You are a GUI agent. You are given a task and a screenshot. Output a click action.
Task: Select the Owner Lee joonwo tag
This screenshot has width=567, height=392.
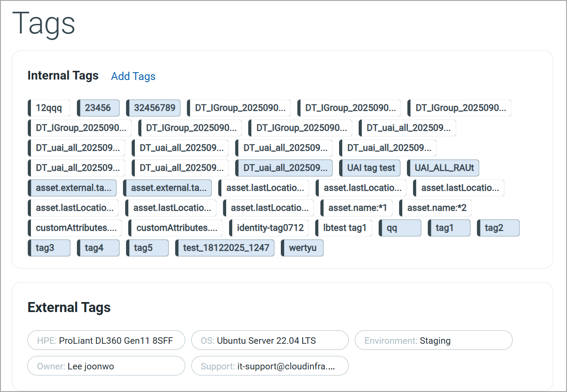click(106, 366)
